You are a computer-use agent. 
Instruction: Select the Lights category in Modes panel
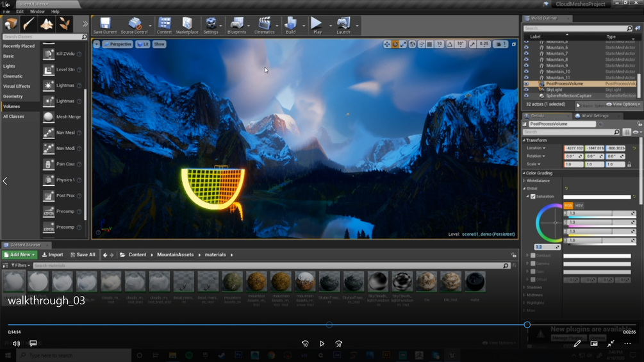[x=9, y=66]
